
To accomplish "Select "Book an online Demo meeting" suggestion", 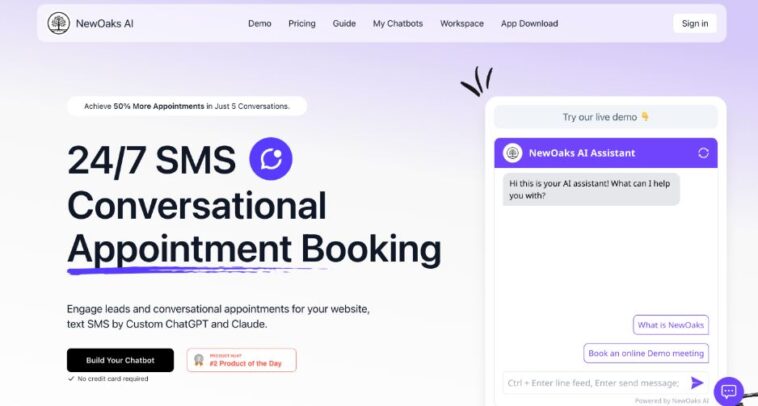I will 646,353.
